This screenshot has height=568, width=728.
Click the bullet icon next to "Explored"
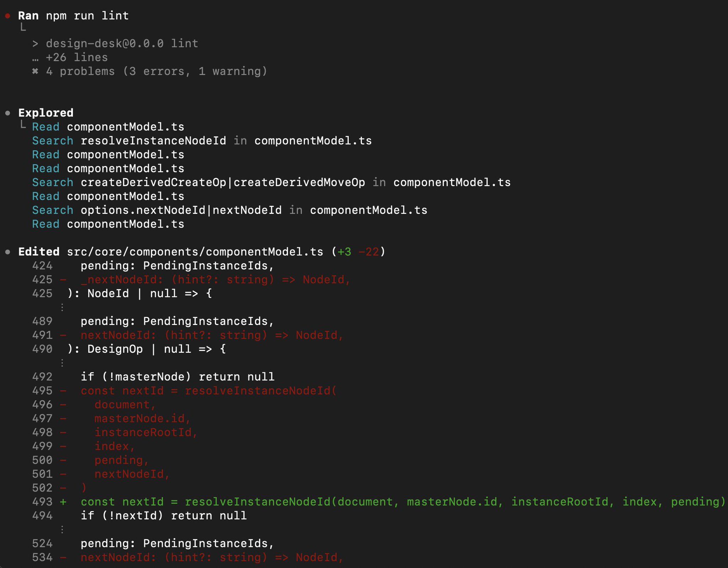pyautogui.click(x=8, y=113)
